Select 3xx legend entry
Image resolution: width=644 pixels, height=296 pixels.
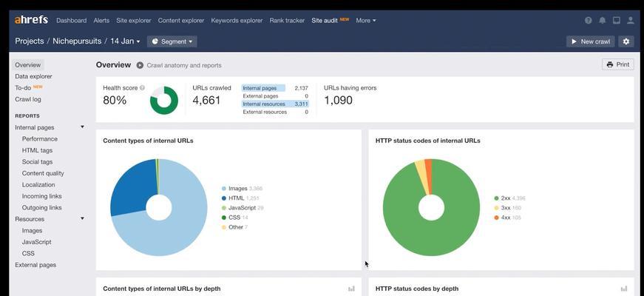(x=508, y=208)
